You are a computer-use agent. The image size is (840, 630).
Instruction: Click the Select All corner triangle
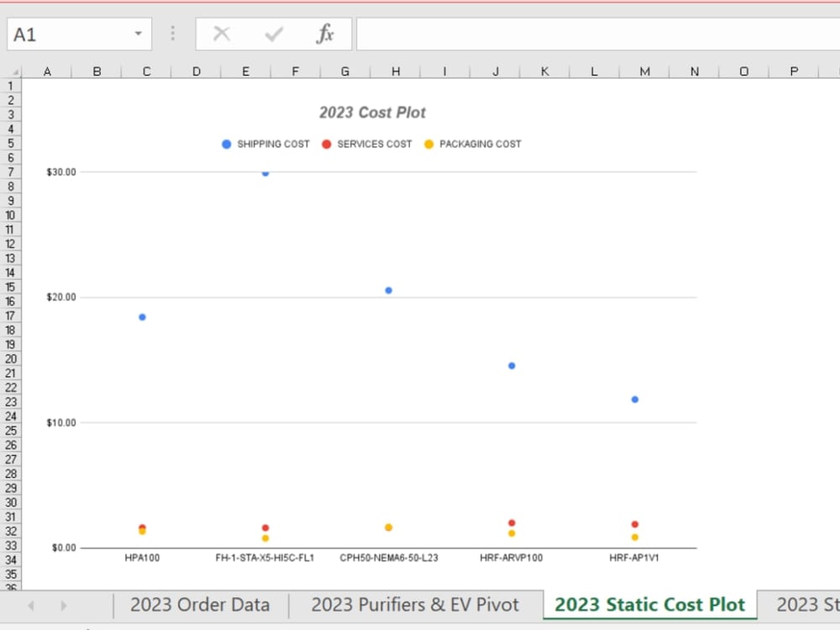15,71
